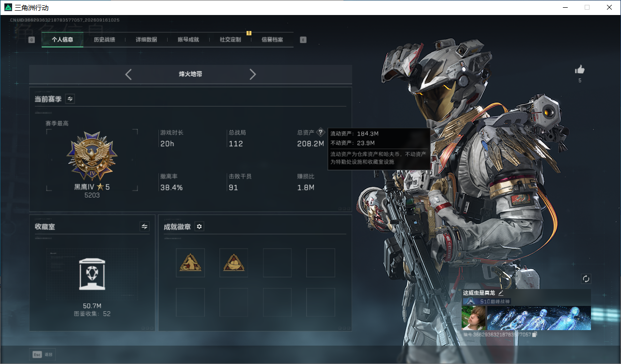Click the 赚损比 1.8M value
This screenshot has width=621, height=364.
coord(306,187)
